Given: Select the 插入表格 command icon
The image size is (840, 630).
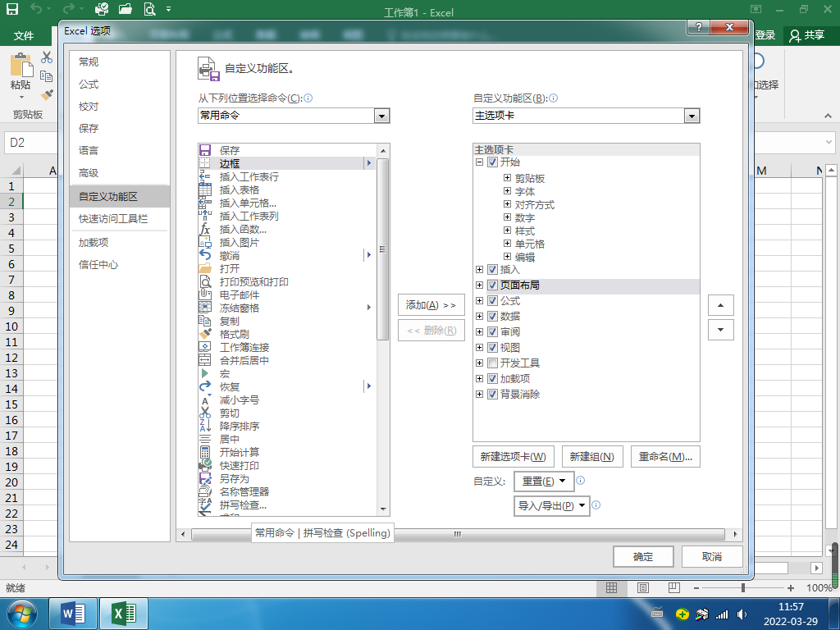Looking at the screenshot, I should click(x=204, y=189).
